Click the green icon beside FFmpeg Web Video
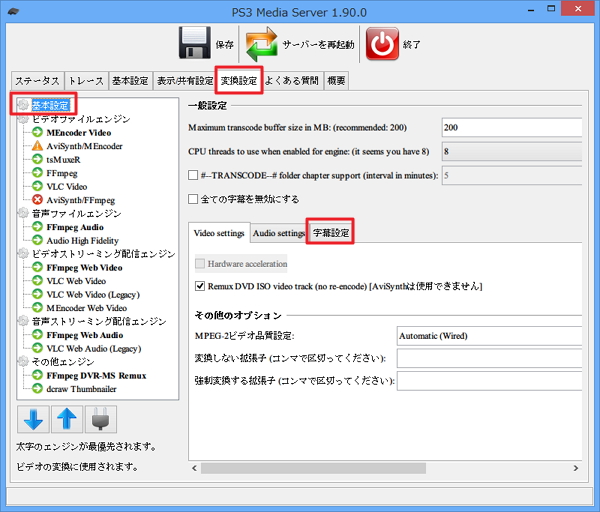Image resolution: width=600 pixels, height=512 pixels. (37, 267)
